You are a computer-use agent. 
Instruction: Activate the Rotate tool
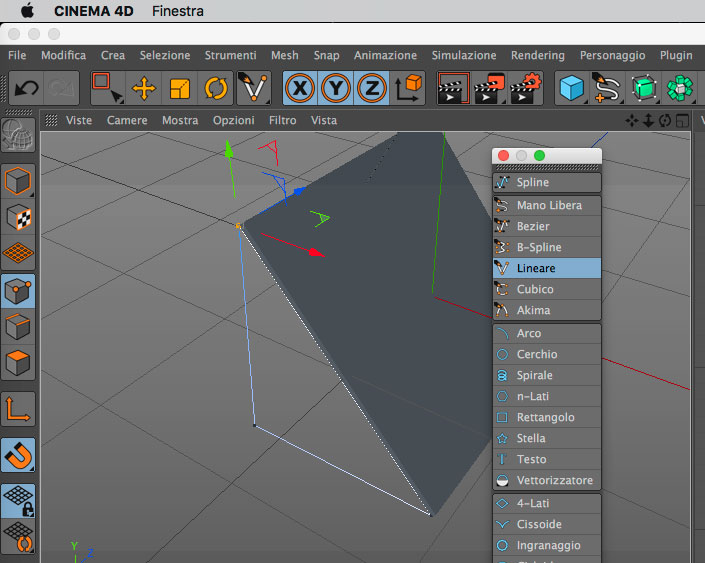point(215,88)
